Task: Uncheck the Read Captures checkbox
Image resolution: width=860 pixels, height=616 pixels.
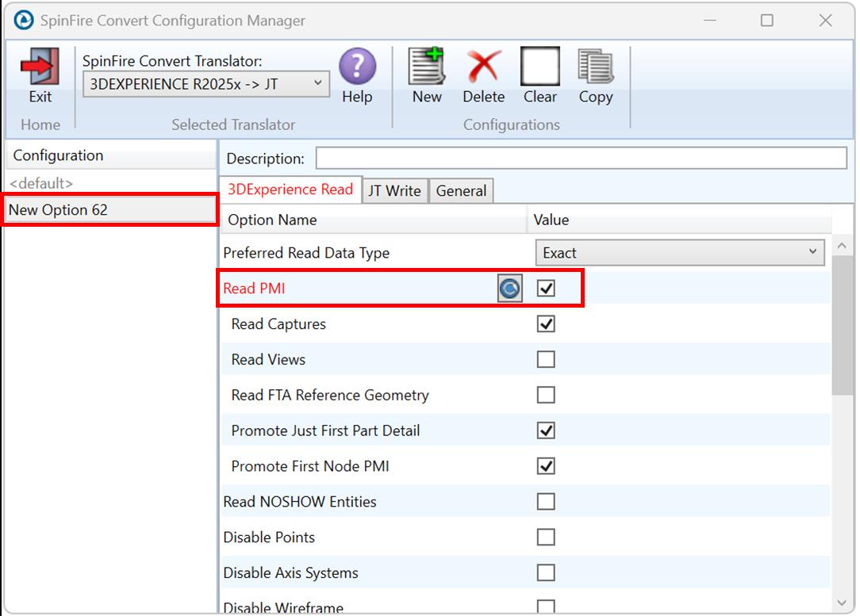Action: click(x=546, y=324)
